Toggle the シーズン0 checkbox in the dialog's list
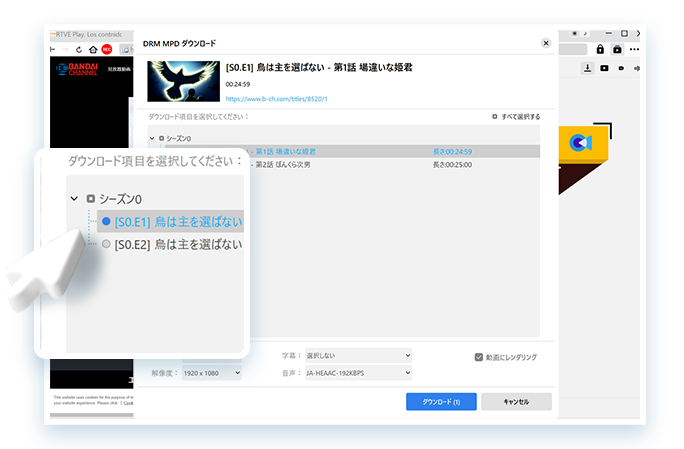 tap(161, 138)
